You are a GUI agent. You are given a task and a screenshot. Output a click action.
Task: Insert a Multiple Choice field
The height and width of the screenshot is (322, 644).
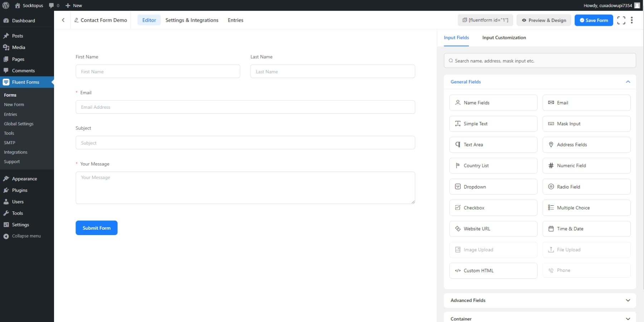[x=586, y=208]
